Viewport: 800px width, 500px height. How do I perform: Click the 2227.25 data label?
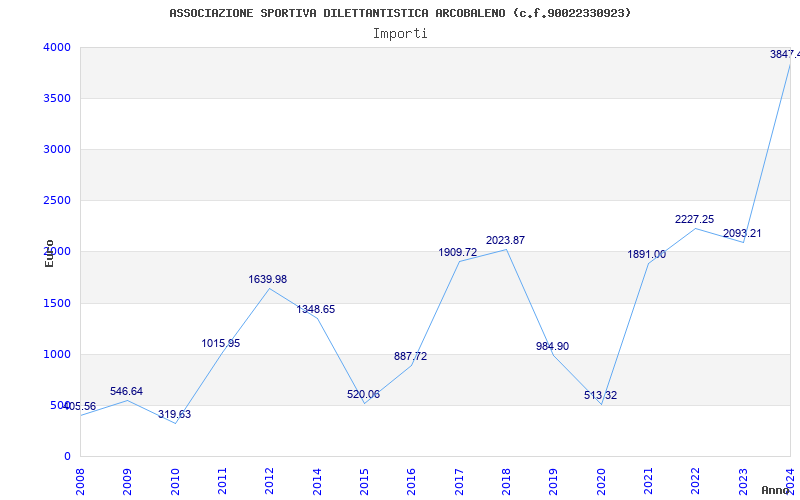click(x=694, y=219)
